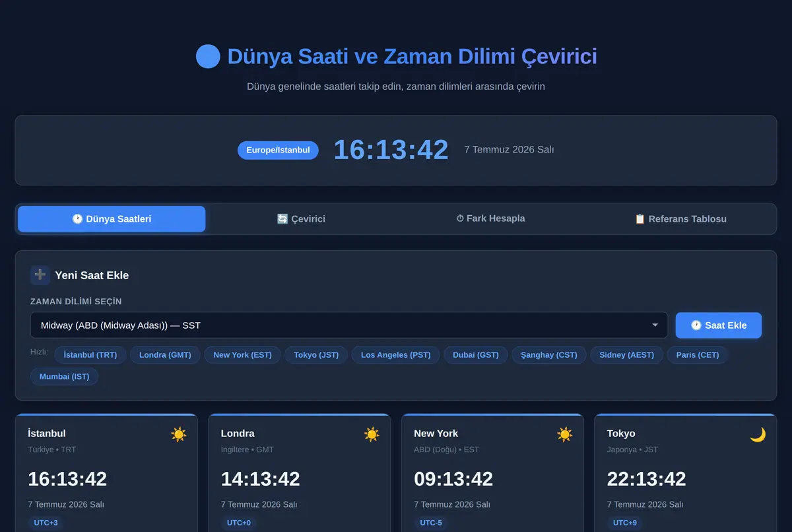Click the 09:13:42 time on New York card
This screenshot has width=792, height=532.
pyautogui.click(x=453, y=479)
